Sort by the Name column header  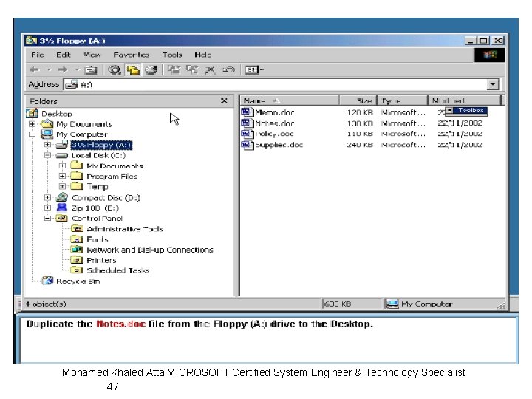[290, 100]
